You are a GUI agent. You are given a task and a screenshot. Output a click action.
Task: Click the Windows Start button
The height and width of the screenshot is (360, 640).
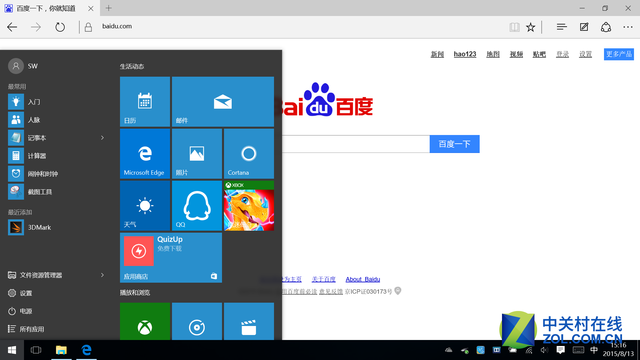pos(12,350)
